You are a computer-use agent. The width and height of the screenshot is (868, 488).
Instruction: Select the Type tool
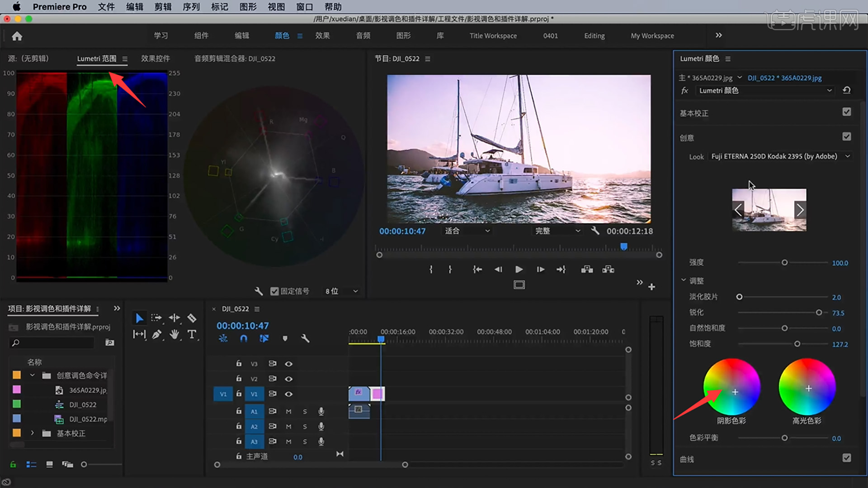(x=192, y=334)
